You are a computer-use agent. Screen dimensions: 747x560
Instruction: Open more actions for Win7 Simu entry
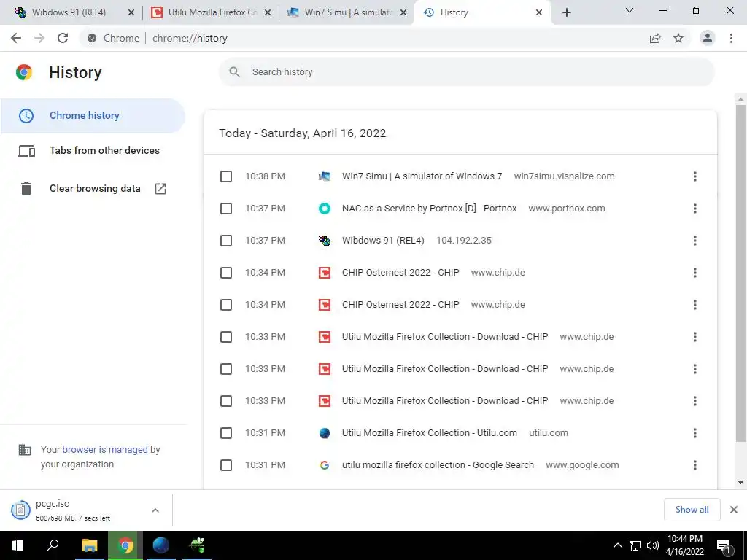tap(695, 176)
